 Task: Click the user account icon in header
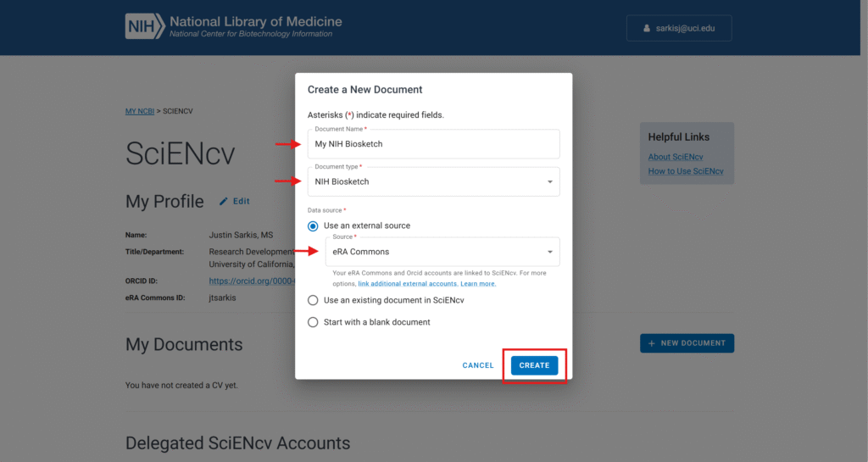[x=647, y=28]
